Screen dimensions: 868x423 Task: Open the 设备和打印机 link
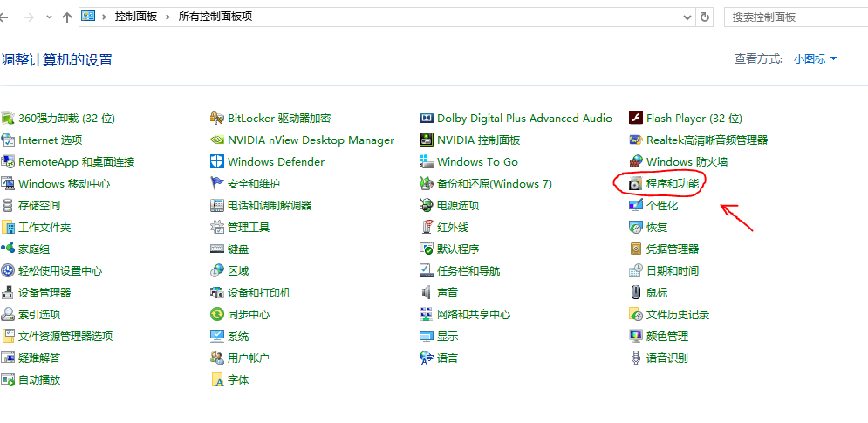pyautogui.click(x=259, y=292)
